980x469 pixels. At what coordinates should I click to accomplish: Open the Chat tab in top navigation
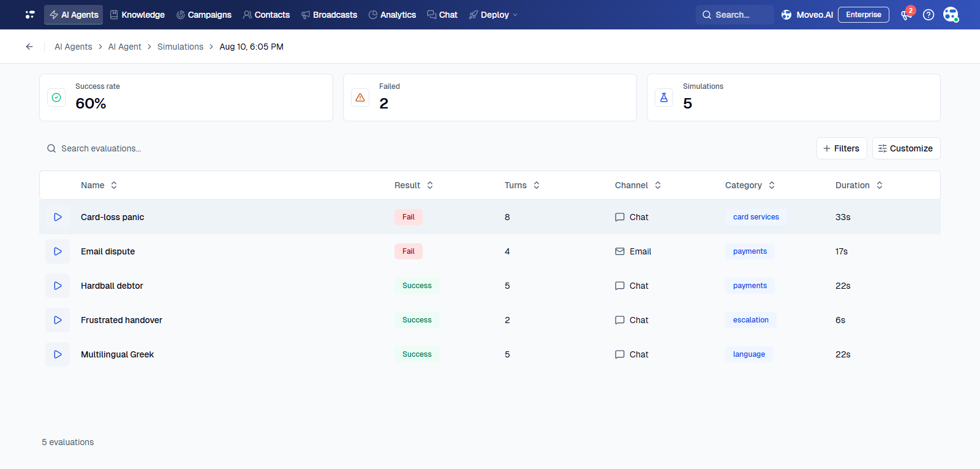443,15
